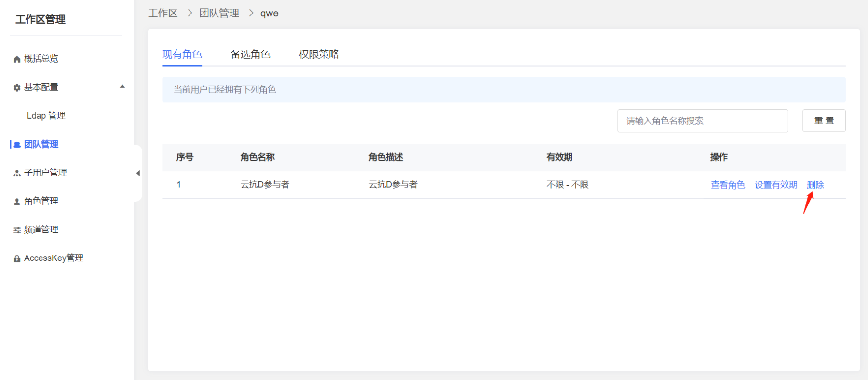Delete the 云抗D参与者 role via 删除
Image resolution: width=868 pixels, height=380 pixels.
815,185
